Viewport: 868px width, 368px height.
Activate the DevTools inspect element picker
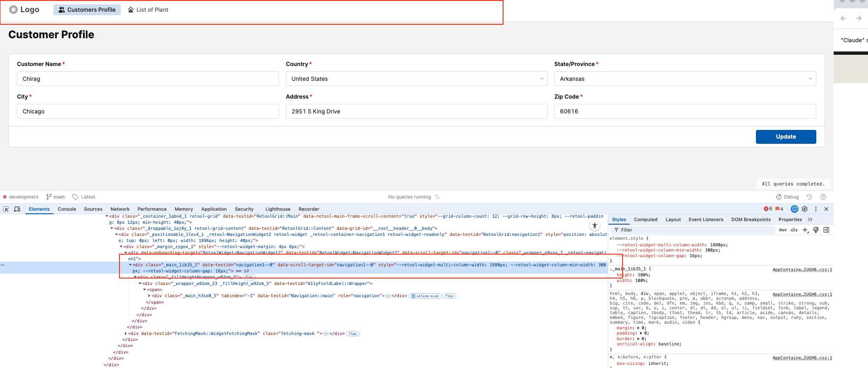(x=6, y=209)
